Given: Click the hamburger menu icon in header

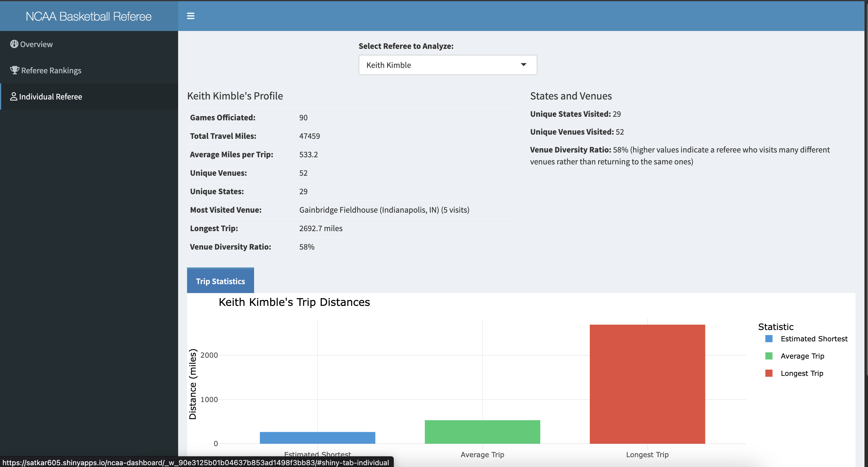Looking at the screenshot, I should click(191, 16).
